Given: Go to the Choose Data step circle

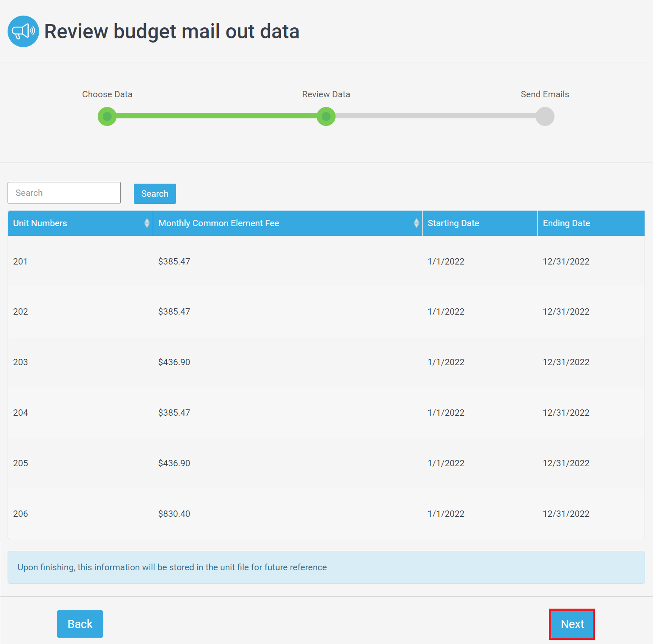Looking at the screenshot, I should [107, 116].
